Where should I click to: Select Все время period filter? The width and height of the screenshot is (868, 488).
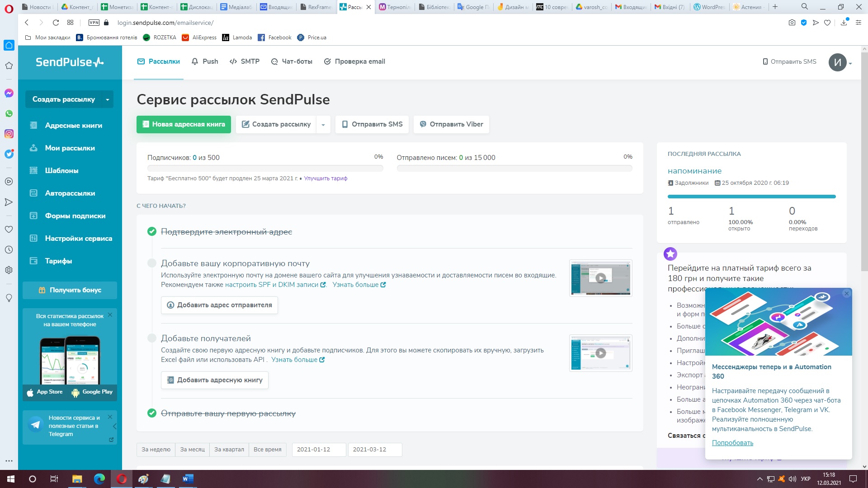click(x=268, y=450)
